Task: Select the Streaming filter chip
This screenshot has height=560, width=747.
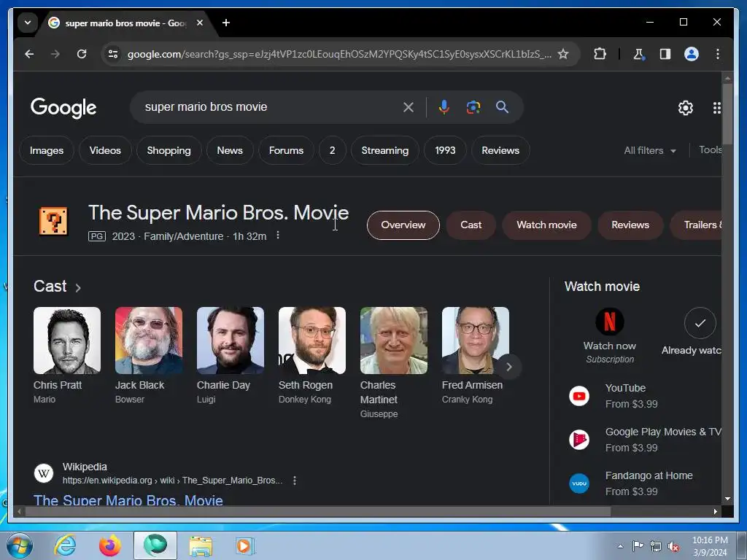Action: point(385,150)
